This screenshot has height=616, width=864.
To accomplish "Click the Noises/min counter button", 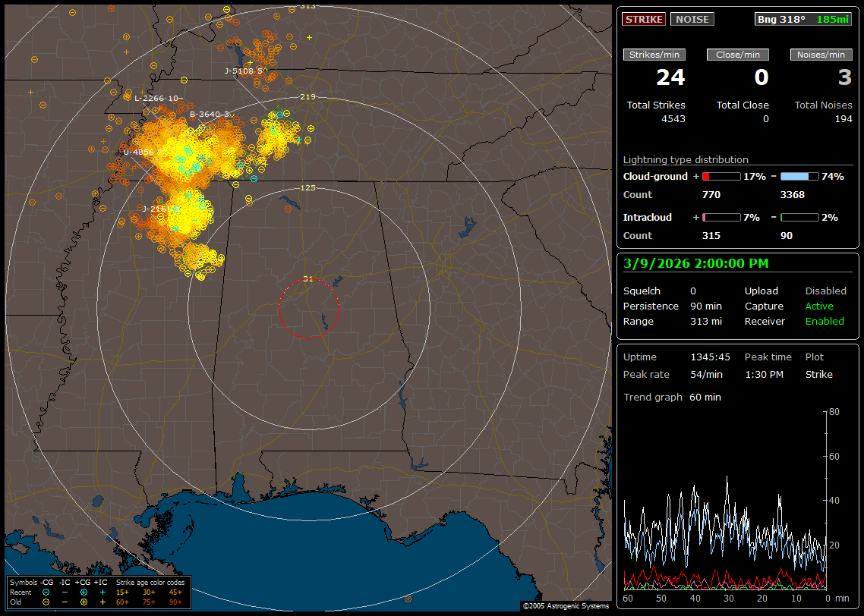I will [821, 55].
